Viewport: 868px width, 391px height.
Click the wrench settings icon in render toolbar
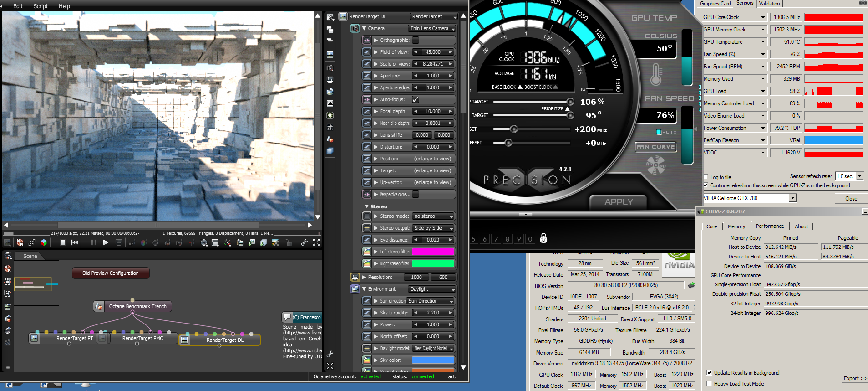pos(304,242)
